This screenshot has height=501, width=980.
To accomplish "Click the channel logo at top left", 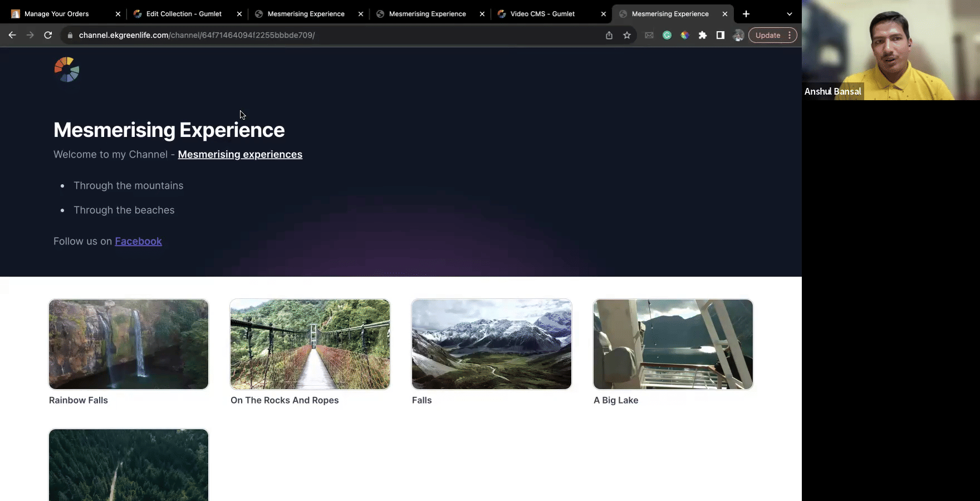I will pyautogui.click(x=67, y=70).
